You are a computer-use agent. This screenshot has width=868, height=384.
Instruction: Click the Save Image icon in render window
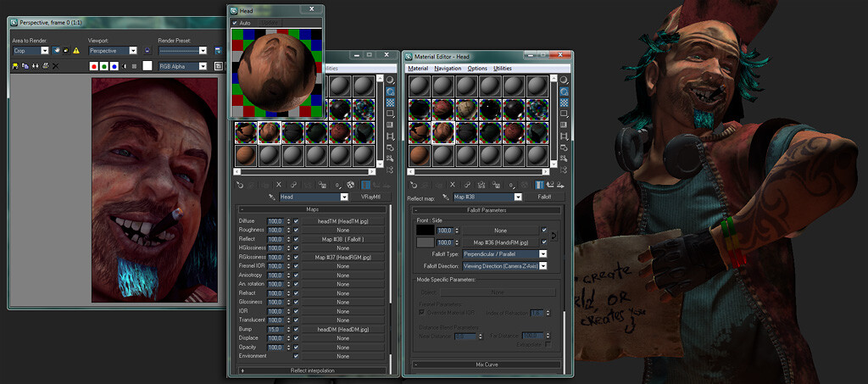15,66
